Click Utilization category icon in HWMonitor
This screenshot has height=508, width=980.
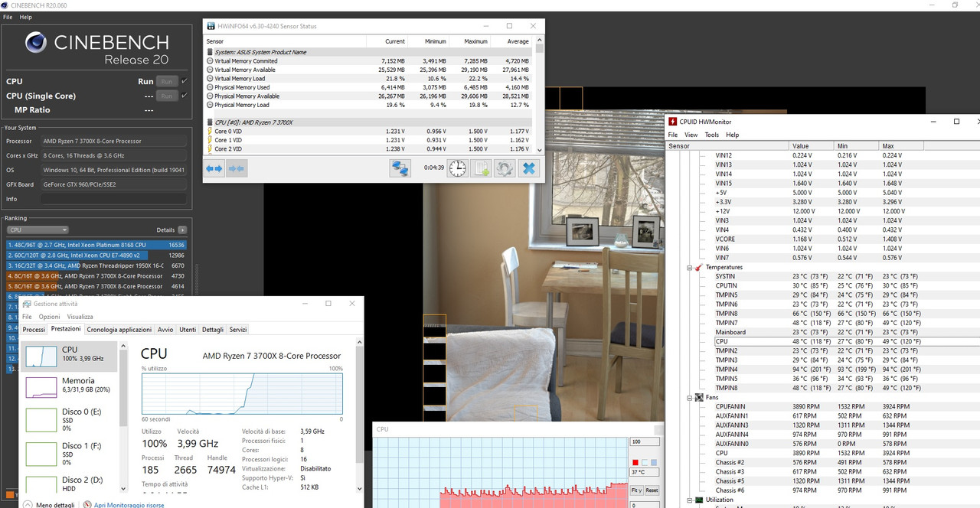(x=699, y=500)
